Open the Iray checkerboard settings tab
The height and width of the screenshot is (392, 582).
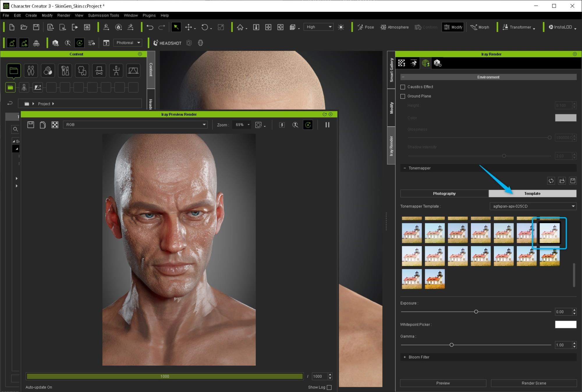402,63
